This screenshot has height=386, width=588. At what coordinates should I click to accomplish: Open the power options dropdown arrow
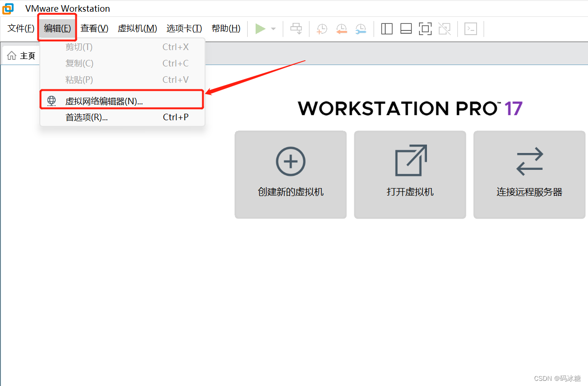[273, 29]
